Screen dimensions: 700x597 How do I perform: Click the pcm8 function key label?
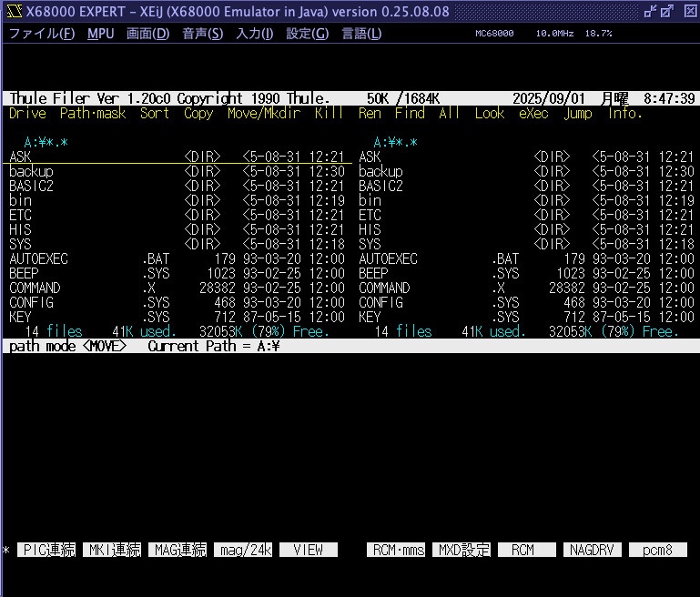point(657,550)
